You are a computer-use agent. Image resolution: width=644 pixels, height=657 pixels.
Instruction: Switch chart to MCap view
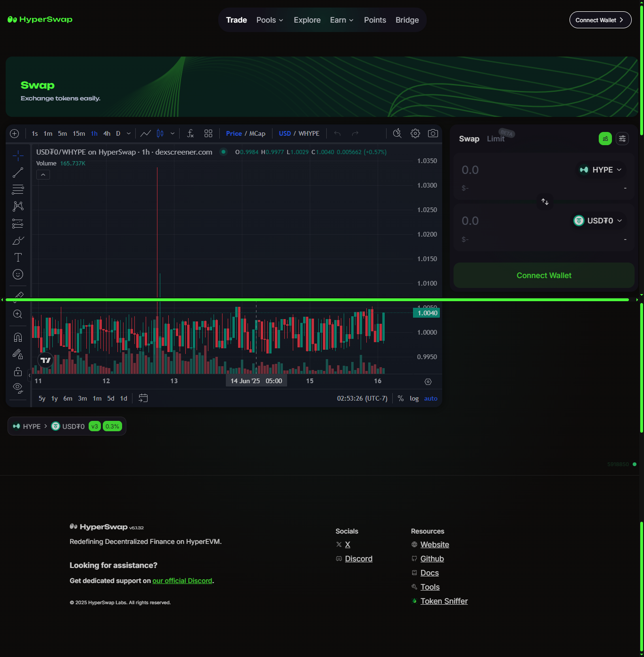pos(257,133)
